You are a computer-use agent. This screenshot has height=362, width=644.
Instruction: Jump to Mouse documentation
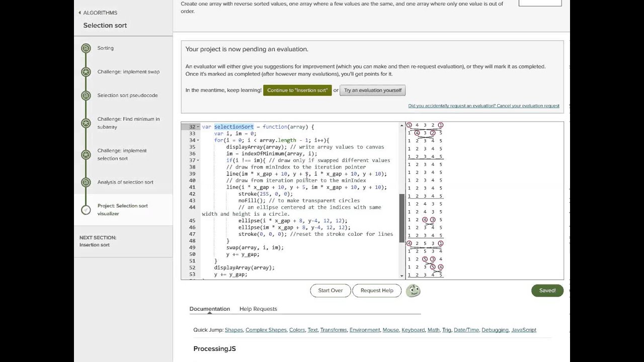pyautogui.click(x=390, y=330)
